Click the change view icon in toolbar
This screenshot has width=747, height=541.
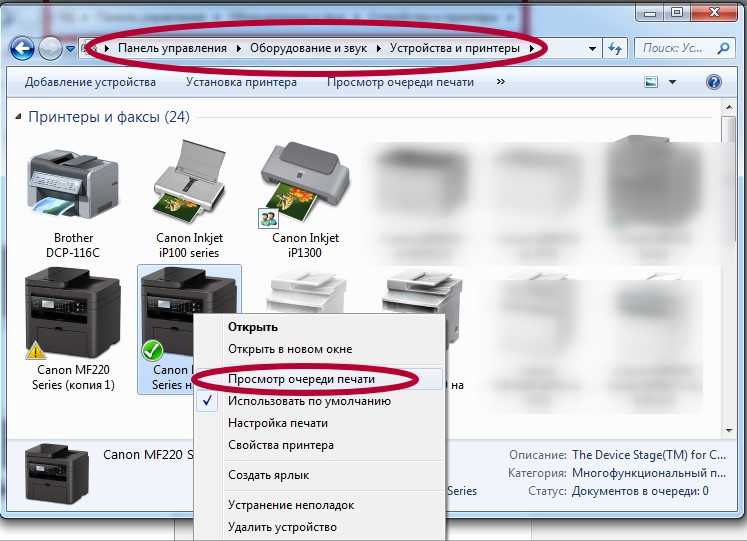pos(651,82)
